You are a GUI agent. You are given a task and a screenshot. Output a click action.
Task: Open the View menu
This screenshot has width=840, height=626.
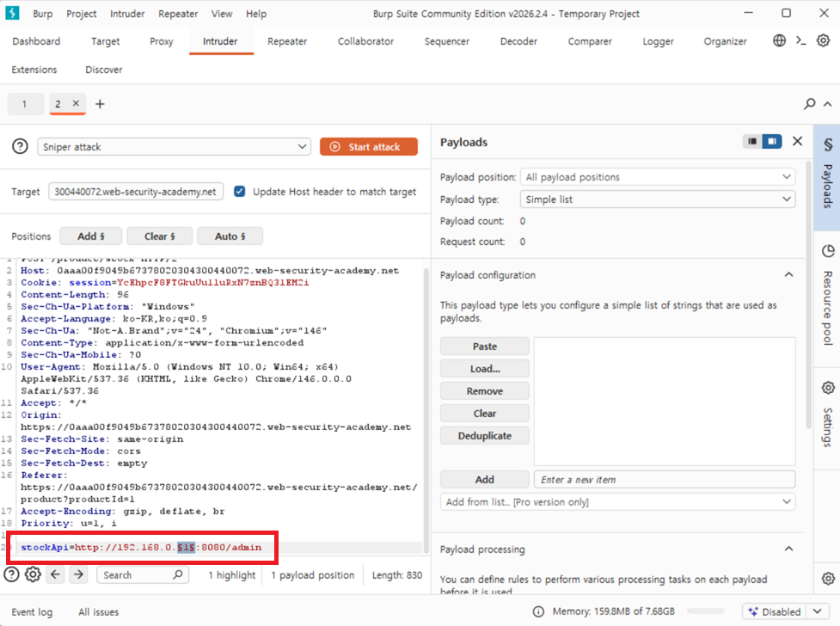(222, 14)
